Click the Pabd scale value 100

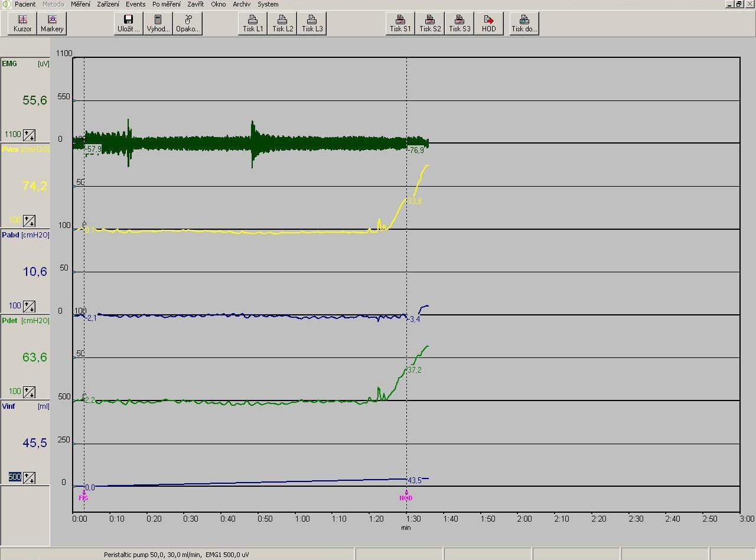point(15,306)
